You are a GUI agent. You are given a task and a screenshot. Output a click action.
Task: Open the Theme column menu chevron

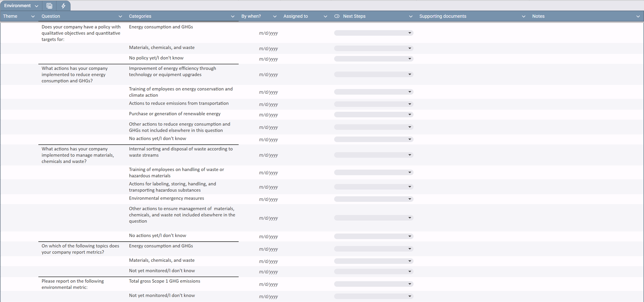pos(33,17)
